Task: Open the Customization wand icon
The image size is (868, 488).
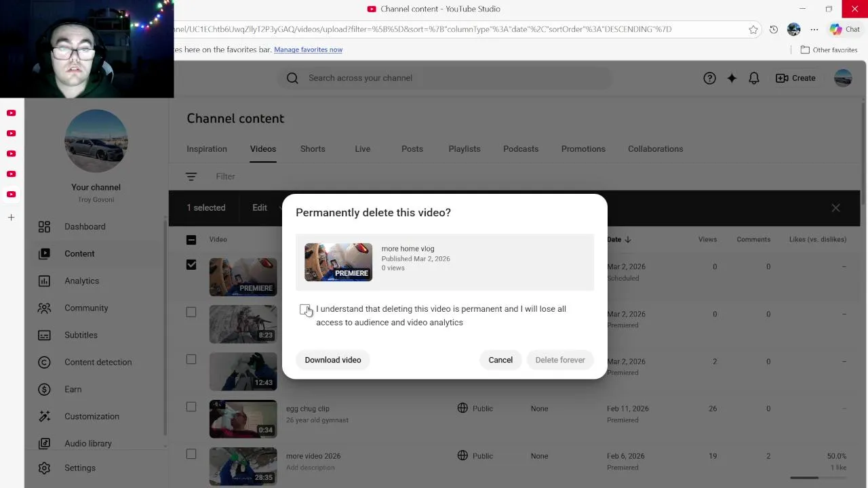Action: click(x=44, y=416)
